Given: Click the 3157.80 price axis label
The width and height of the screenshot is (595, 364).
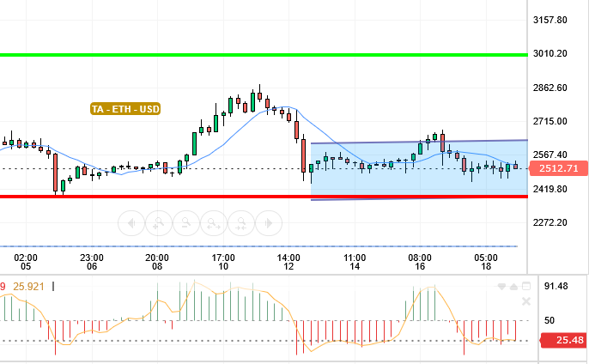Looking at the screenshot, I should click(549, 20).
